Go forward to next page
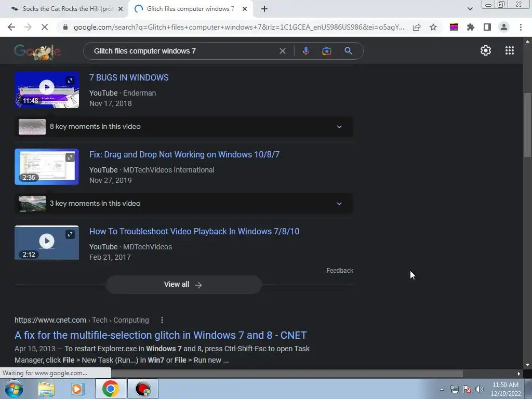 coord(28,27)
